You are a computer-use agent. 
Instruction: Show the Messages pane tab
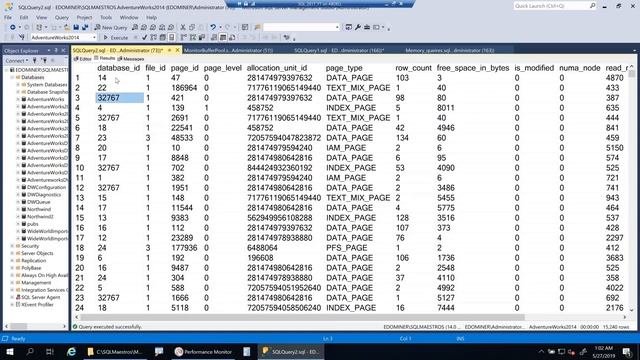click(131, 59)
